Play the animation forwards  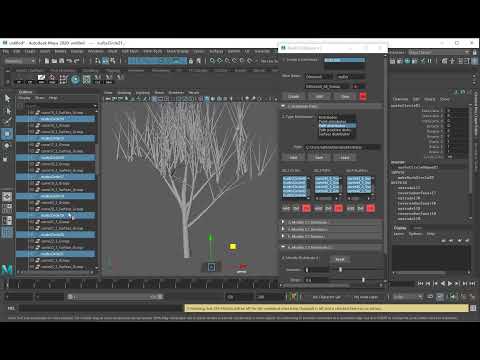point(450,283)
